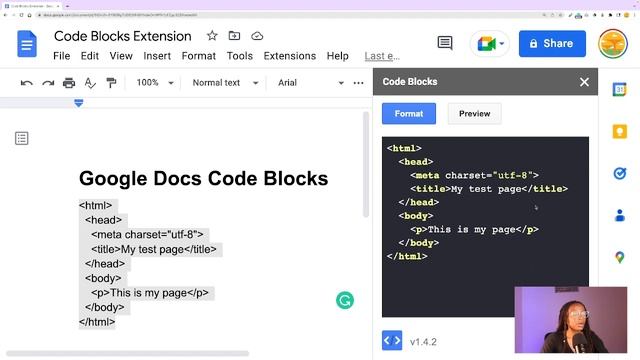
Task: Click the meta charset line in document
Action: coord(147,235)
